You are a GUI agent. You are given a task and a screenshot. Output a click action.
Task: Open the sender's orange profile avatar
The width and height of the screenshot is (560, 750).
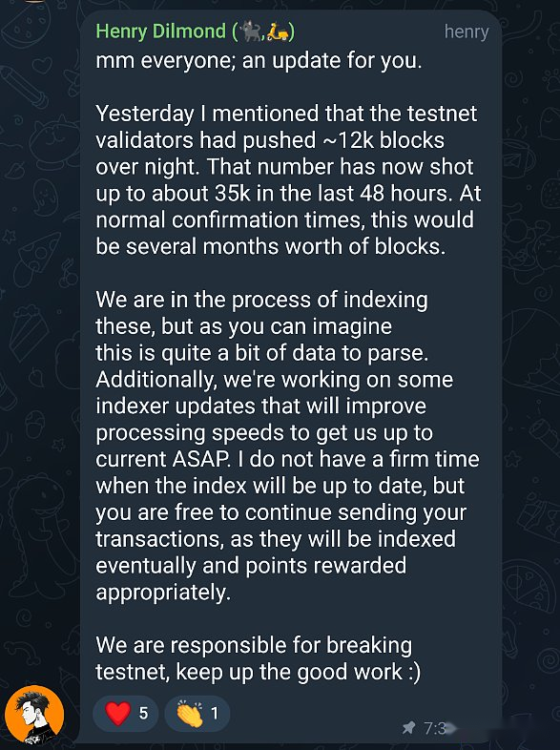pos(34,715)
